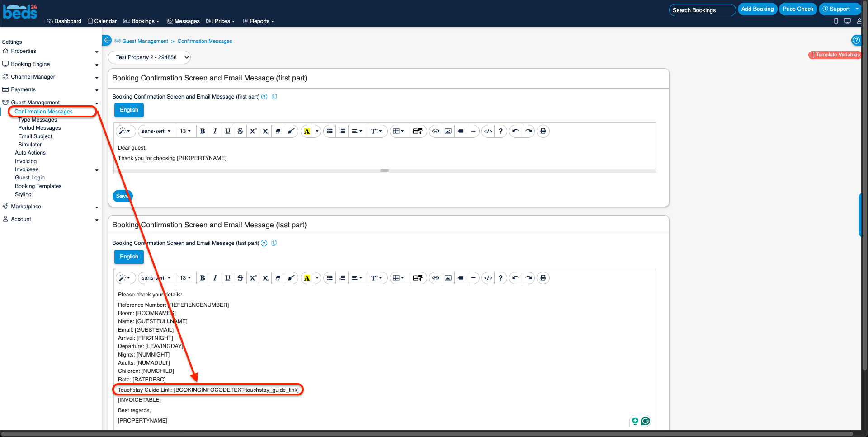The height and width of the screenshot is (437, 868).
Task: Open the Reports menu
Action: tap(259, 21)
